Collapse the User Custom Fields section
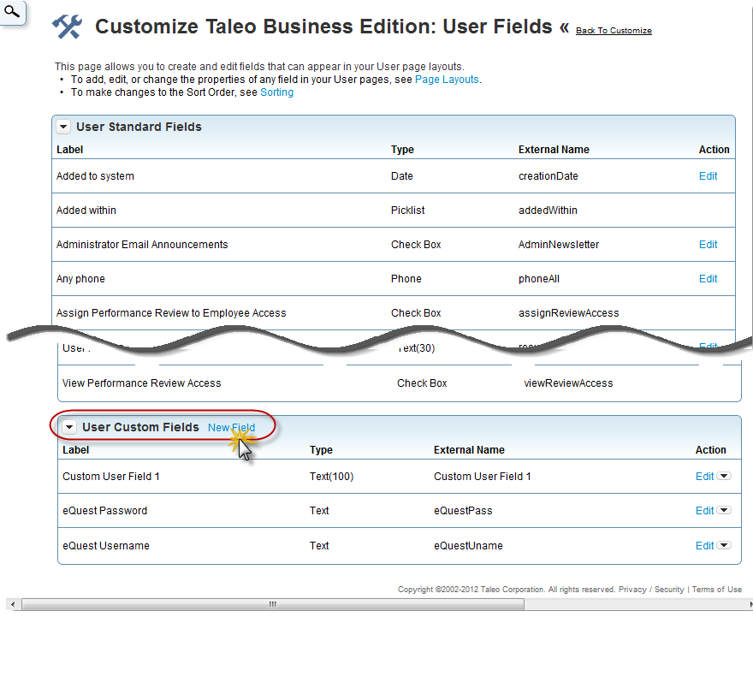This screenshot has height=700, width=753. pos(69,427)
